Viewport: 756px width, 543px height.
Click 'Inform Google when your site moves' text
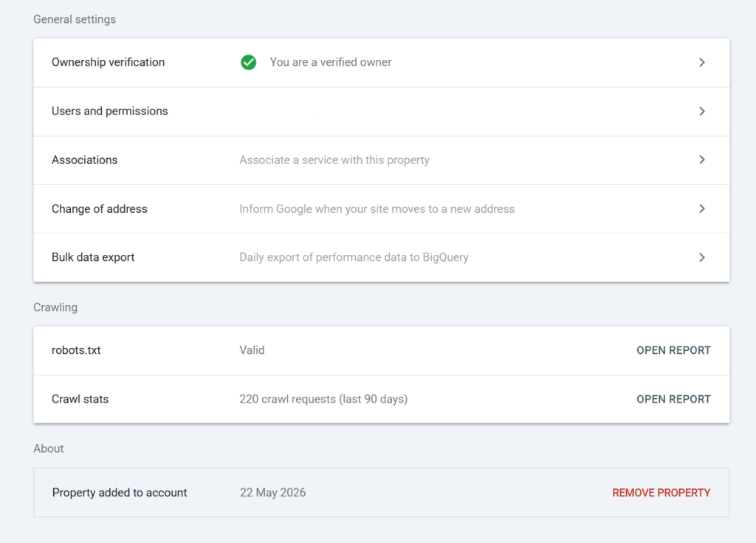tap(377, 208)
